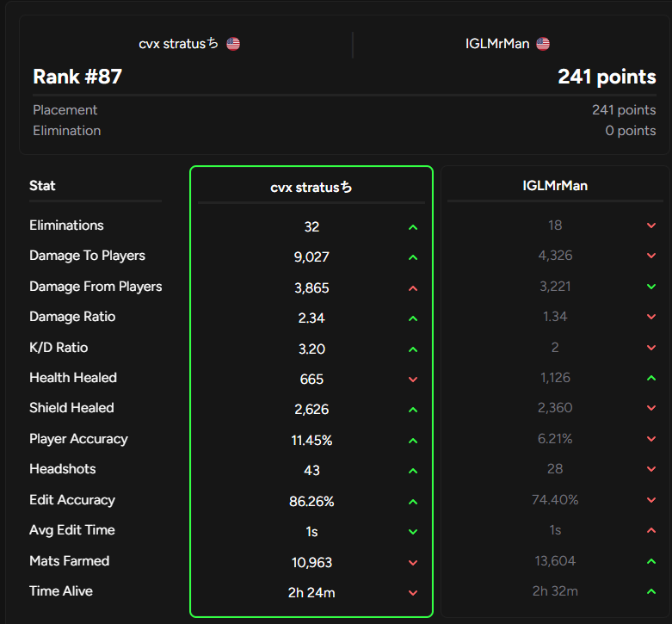Click green arrow beside Shield Healed 2,626
Viewport: 672px width, 624px height.
pos(413,410)
